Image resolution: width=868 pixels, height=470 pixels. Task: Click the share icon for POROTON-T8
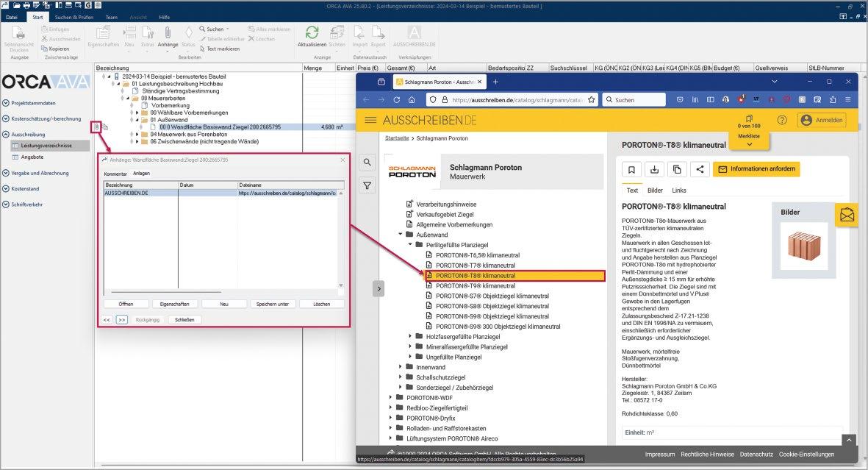tap(700, 170)
